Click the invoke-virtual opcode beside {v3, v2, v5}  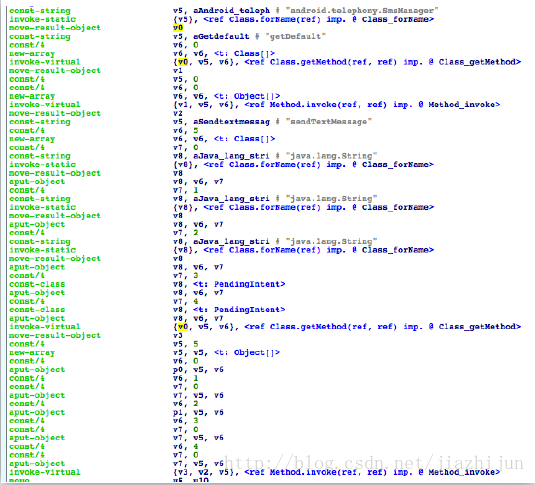(45, 472)
